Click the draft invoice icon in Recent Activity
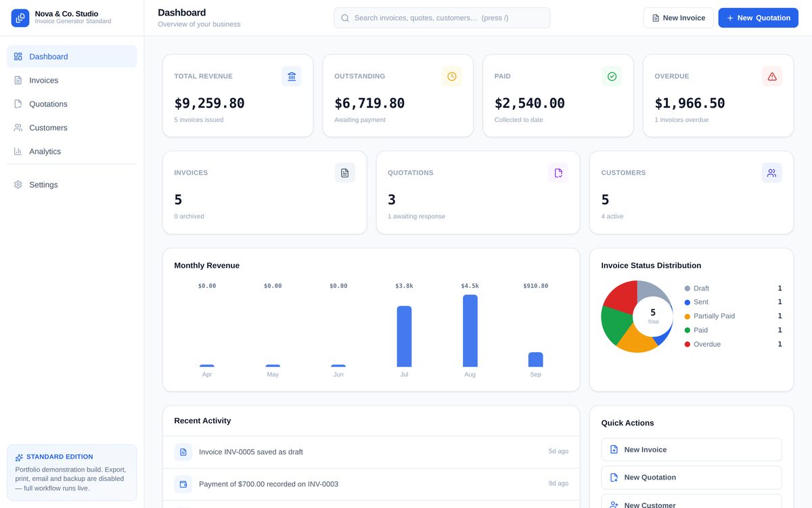 (183, 452)
